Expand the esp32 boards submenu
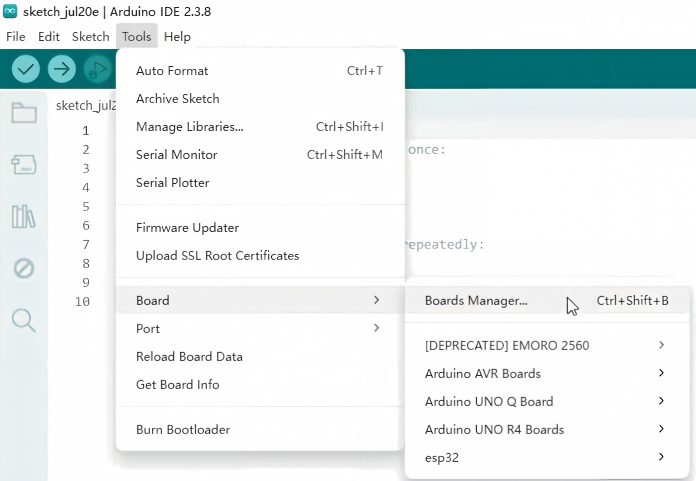Screen dimensions: 696x481 546,457
